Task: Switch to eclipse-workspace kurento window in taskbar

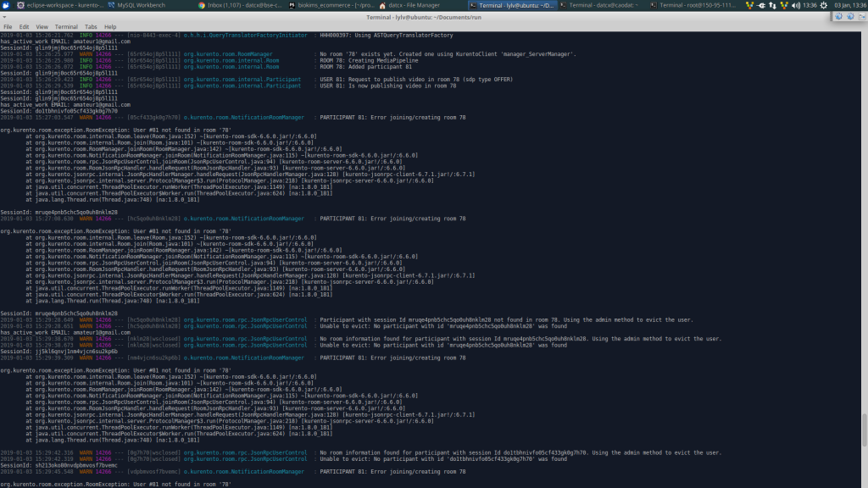Action: point(60,5)
